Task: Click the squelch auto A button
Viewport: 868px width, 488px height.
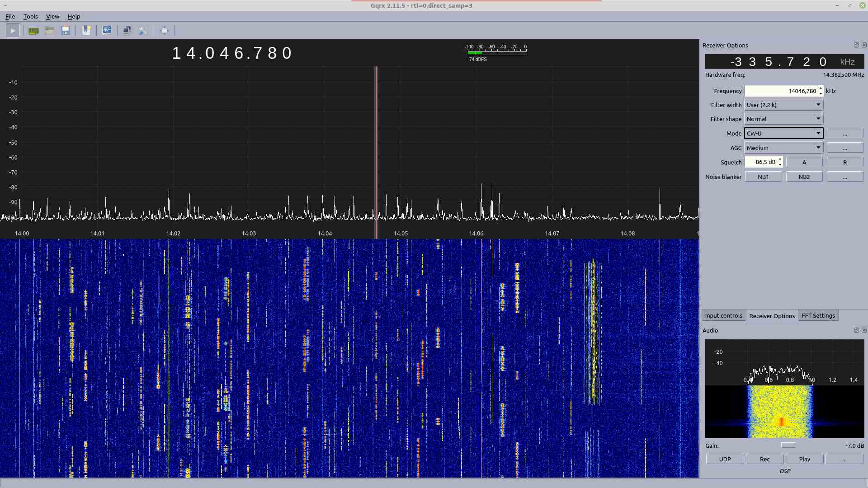Action: [804, 162]
